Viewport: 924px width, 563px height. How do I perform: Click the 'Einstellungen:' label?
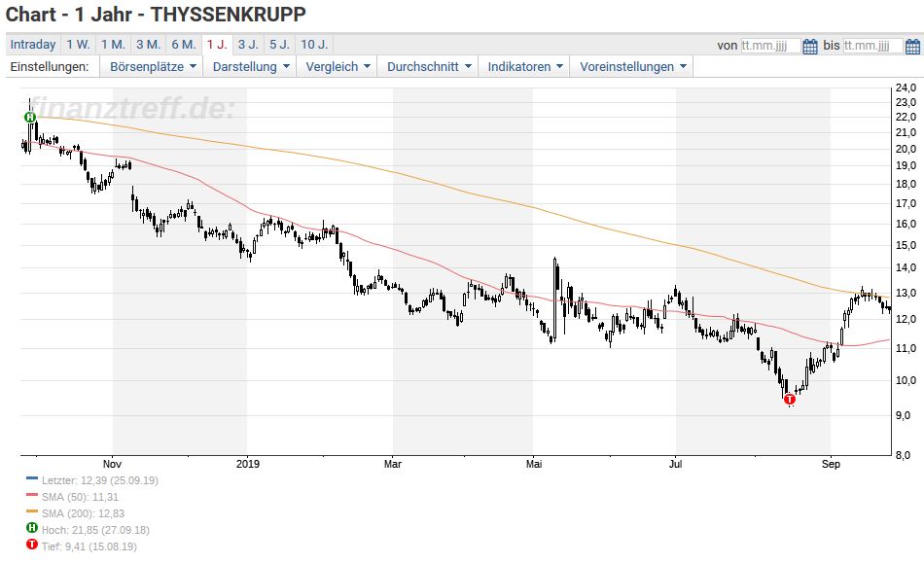(x=50, y=66)
